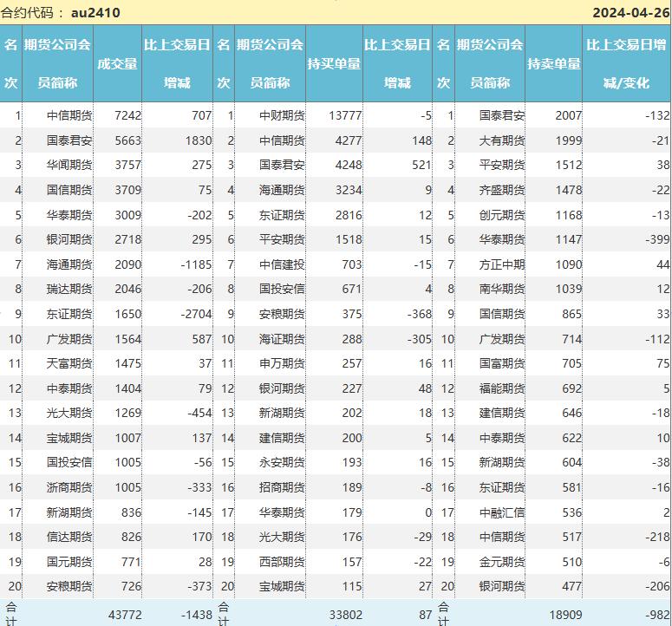Click sell position value 865
The height and width of the screenshot is (626, 672).
click(x=572, y=314)
